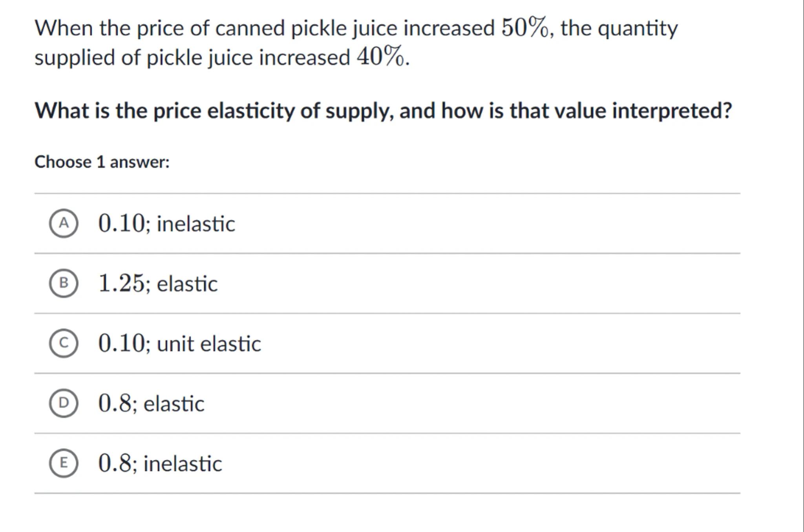804x532 pixels.
Task: Select radio button A
Action: click(64, 223)
